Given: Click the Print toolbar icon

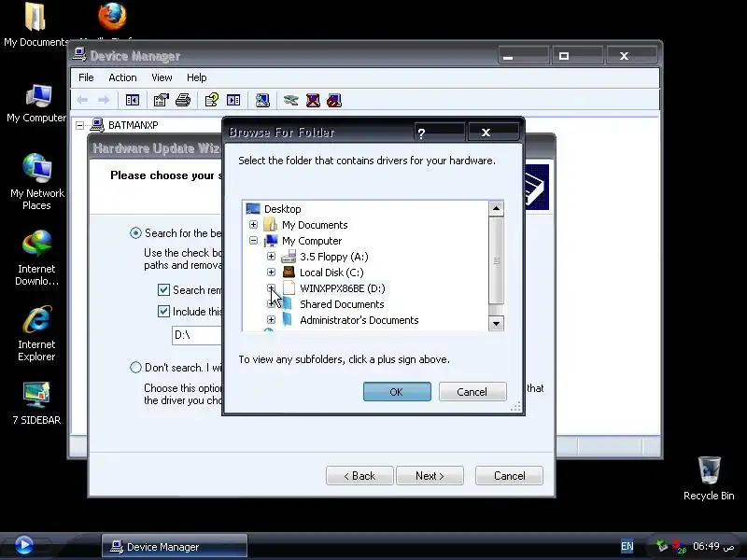Looking at the screenshot, I should point(183,100).
